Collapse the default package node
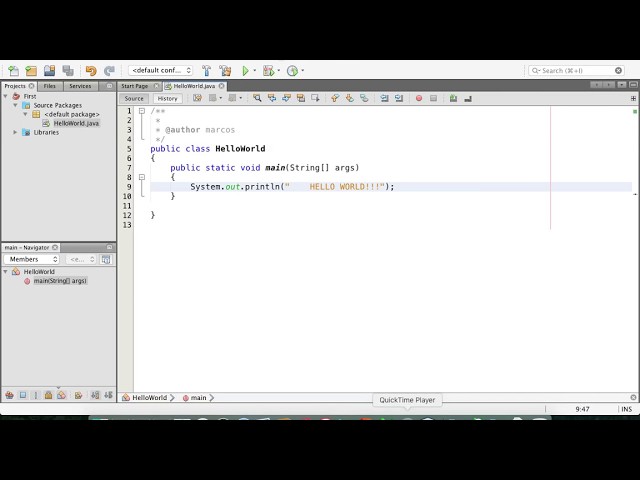Screen dimensions: 640x480 25,114
